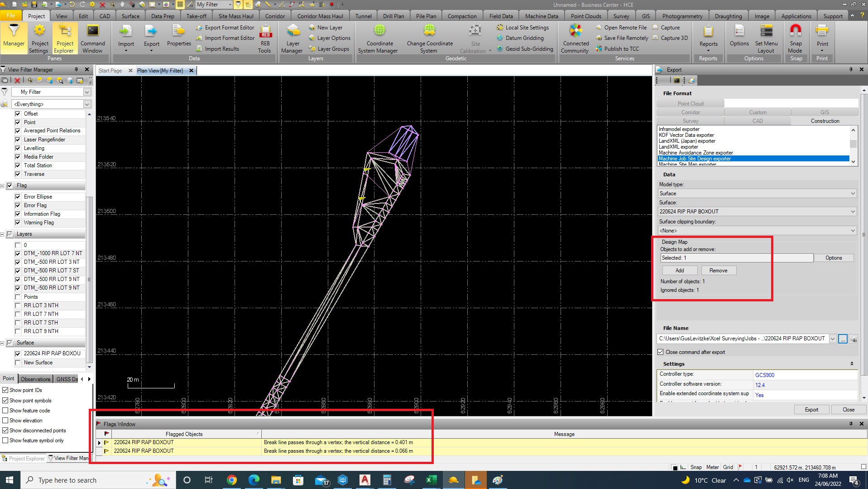
Task: Enable the RR LOT 3 NTH layer
Action: click(18, 305)
